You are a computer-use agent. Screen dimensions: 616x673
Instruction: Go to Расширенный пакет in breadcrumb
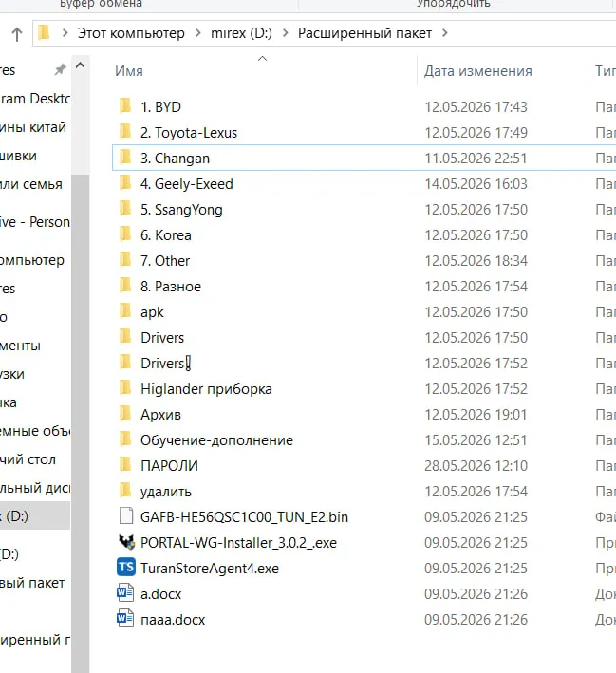[364, 33]
